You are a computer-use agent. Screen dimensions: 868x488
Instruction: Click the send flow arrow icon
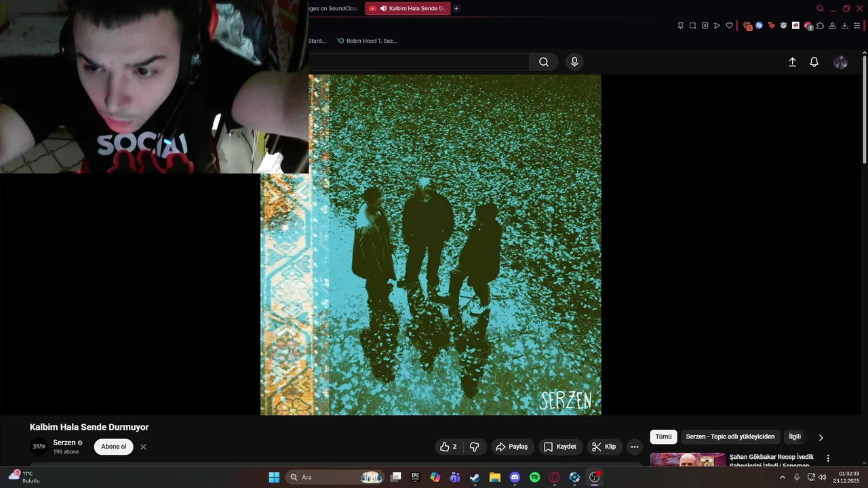[x=717, y=26]
